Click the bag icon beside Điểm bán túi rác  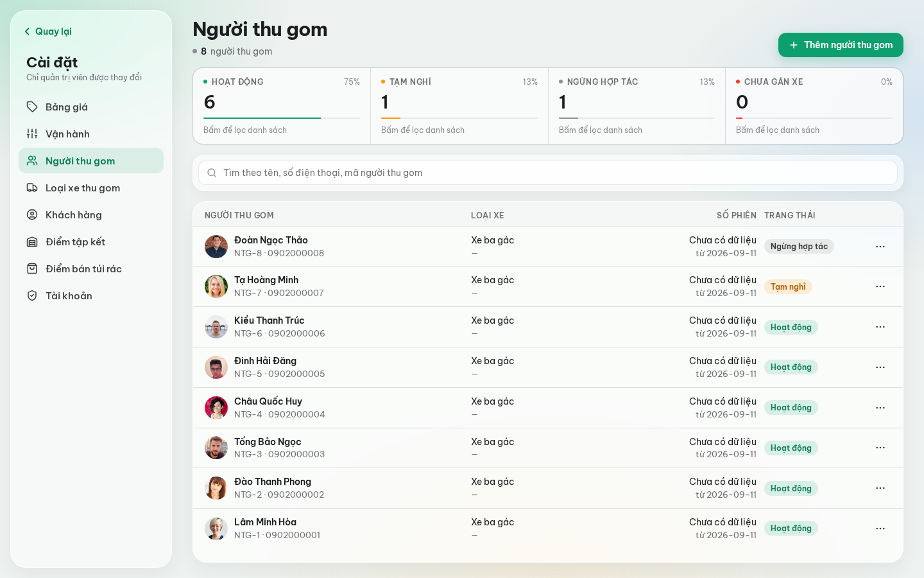click(x=32, y=268)
